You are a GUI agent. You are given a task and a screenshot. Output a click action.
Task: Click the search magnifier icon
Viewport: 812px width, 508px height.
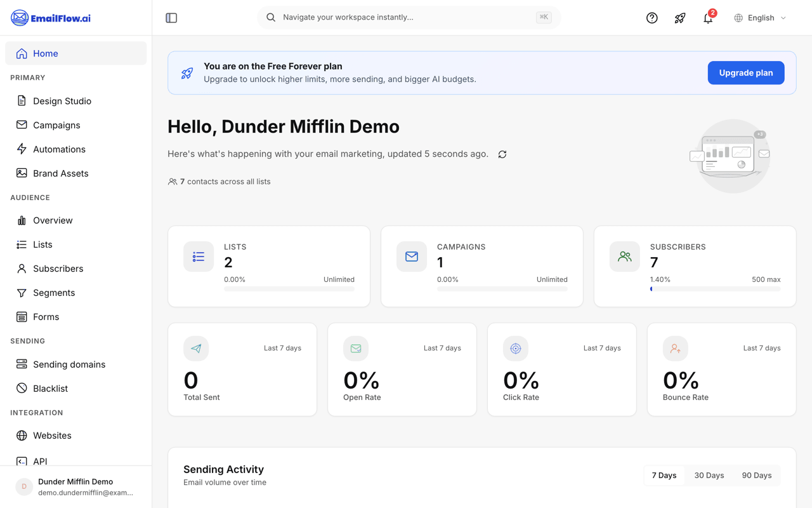(x=271, y=18)
